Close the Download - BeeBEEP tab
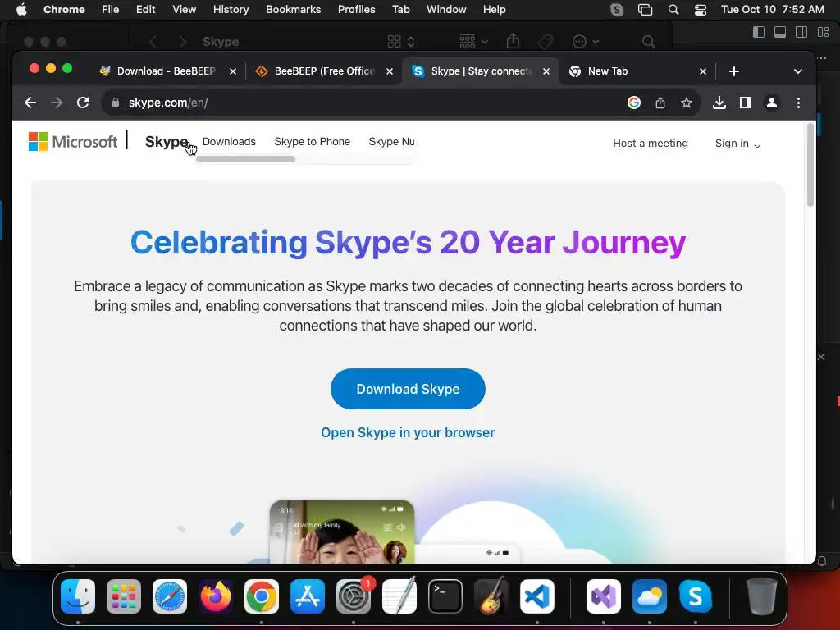840x630 pixels. 232,71
